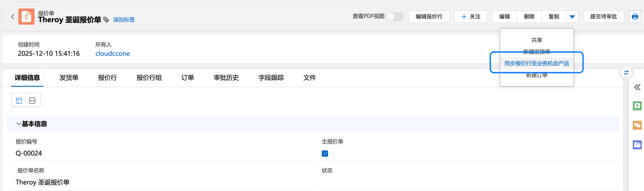Click the back arrow beside the quote title
Screen dimensions: 644x191
click(13, 16)
